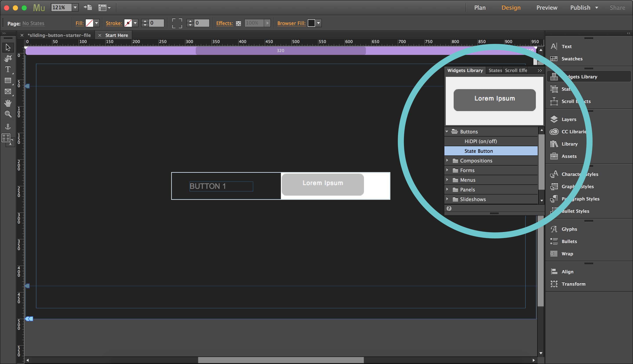Expand the Slideshows folder

click(448, 199)
